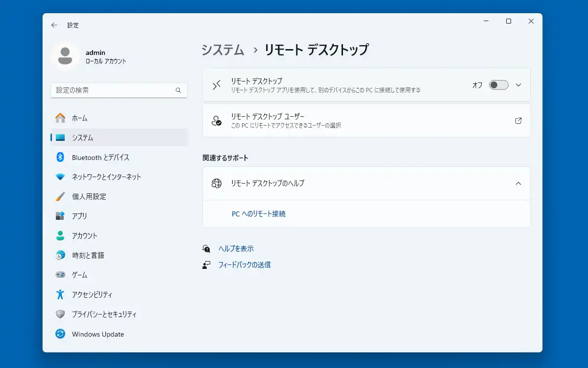Click the Windows Update sync icon
The width and height of the screenshot is (588, 368).
pyautogui.click(x=60, y=334)
